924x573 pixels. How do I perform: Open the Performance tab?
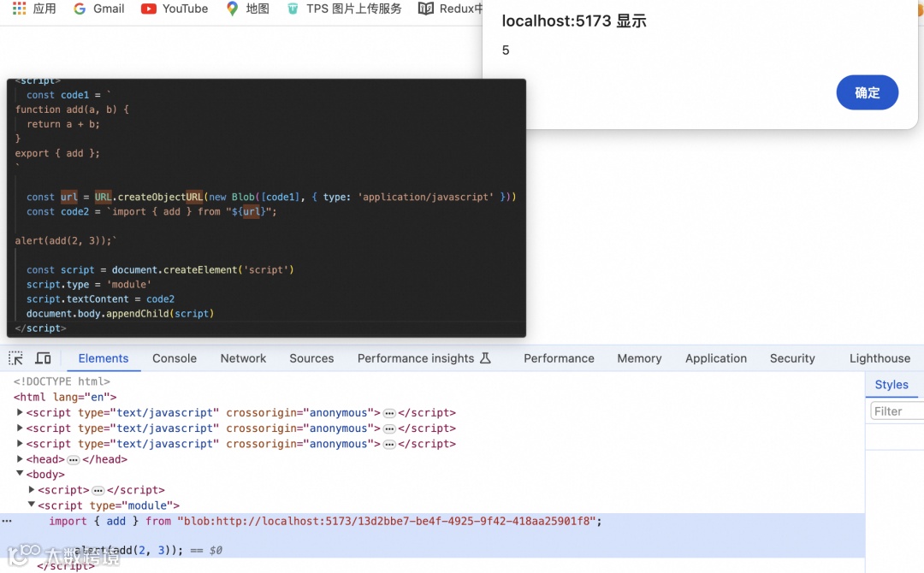pyautogui.click(x=559, y=358)
